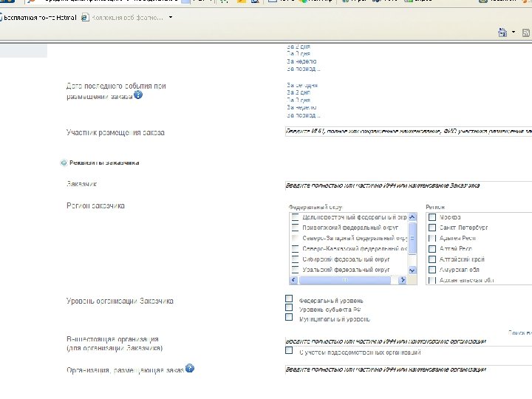Open the Home page icon in the browser toolbar
Image resolution: width=532 pixels, height=399 pixels.
(502, 33)
